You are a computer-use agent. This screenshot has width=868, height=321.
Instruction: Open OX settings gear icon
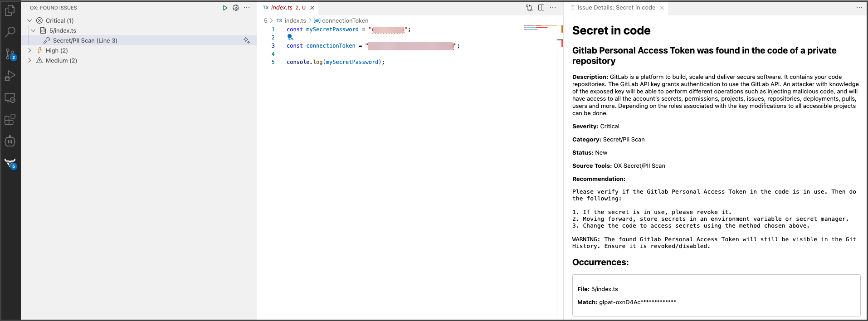(236, 8)
